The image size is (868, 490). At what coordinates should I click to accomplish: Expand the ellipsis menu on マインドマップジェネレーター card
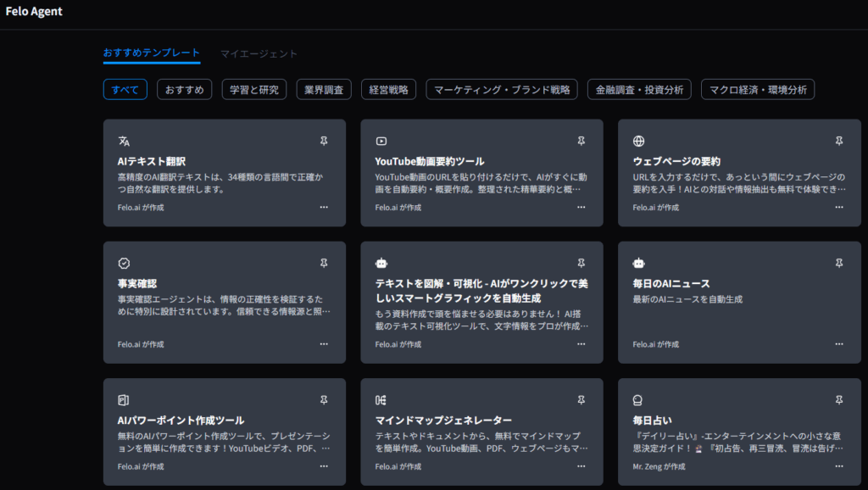(x=581, y=466)
